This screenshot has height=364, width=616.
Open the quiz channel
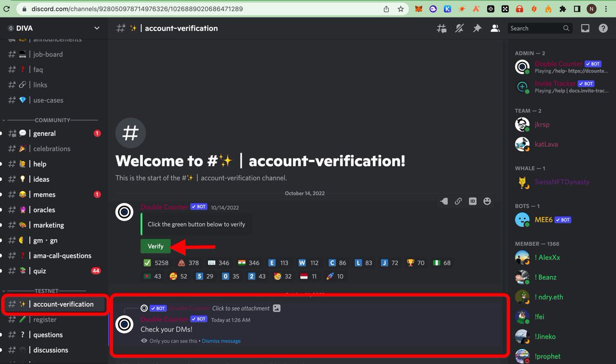pos(53,271)
